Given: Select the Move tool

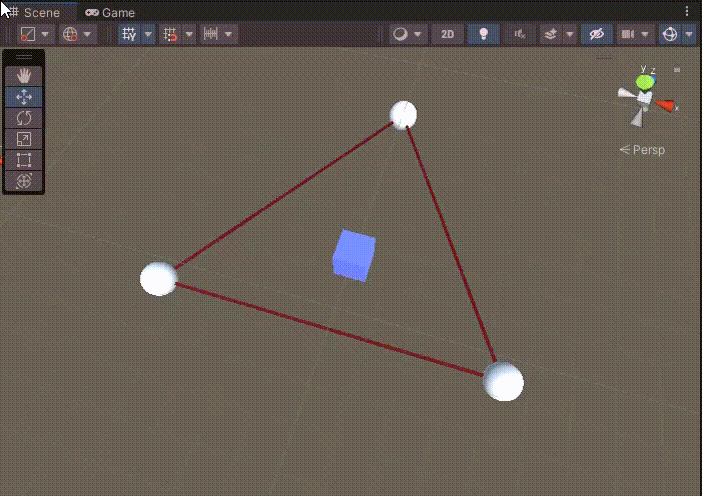Looking at the screenshot, I should (x=24, y=97).
